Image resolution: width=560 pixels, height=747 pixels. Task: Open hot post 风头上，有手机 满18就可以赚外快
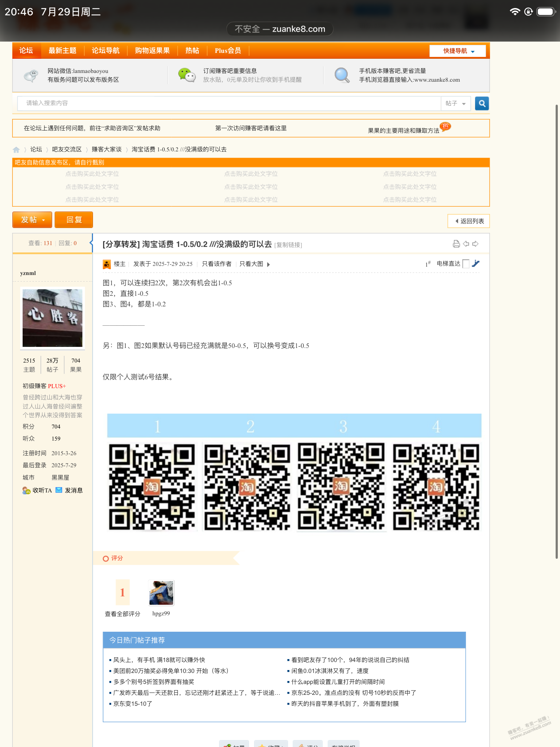click(159, 660)
